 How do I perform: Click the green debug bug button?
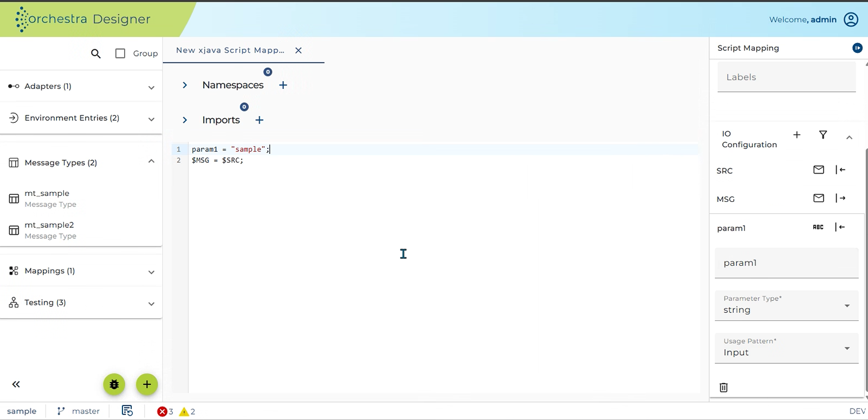point(114,384)
